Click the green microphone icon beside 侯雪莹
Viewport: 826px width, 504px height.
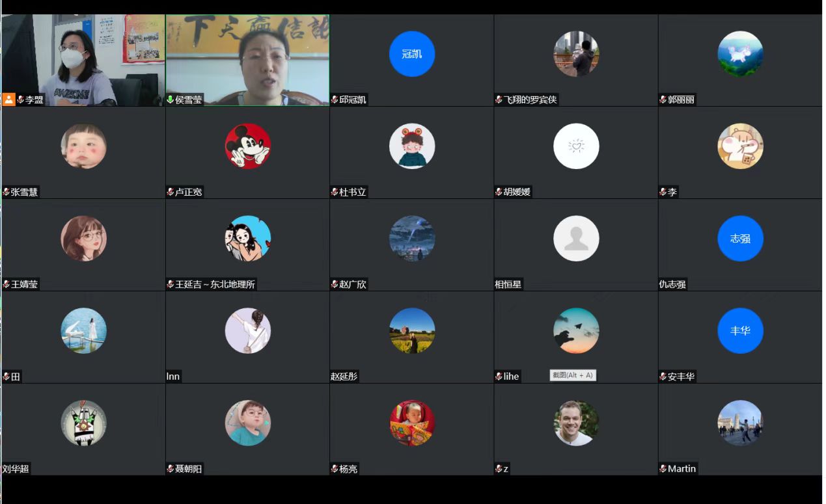pos(171,99)
